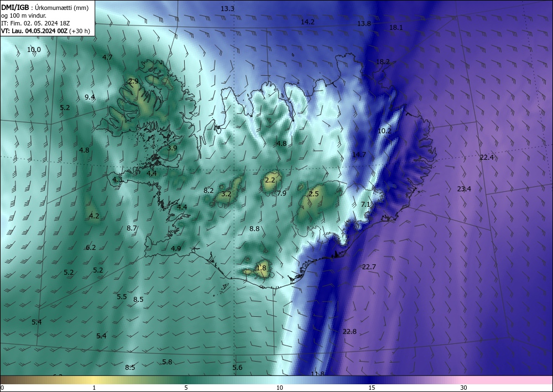Click the map value 5.8
This screenshot has width=553, height=392.
click(x=167, y=362)
